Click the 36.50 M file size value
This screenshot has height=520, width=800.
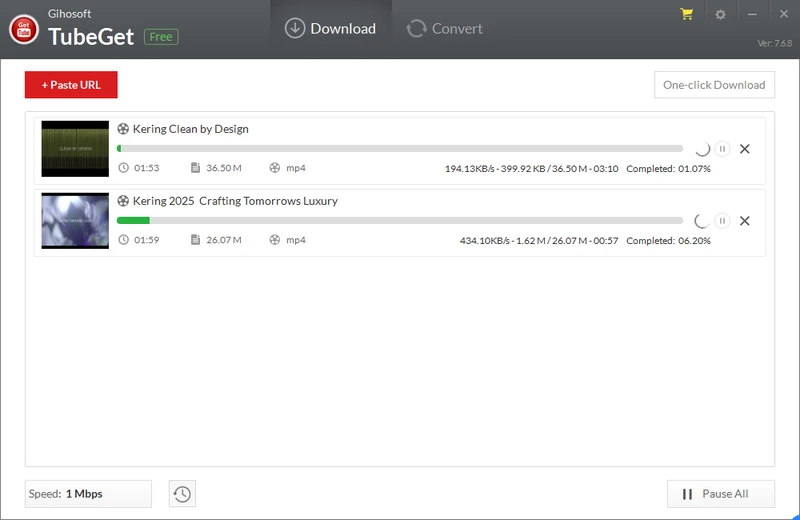coord(224,167)
